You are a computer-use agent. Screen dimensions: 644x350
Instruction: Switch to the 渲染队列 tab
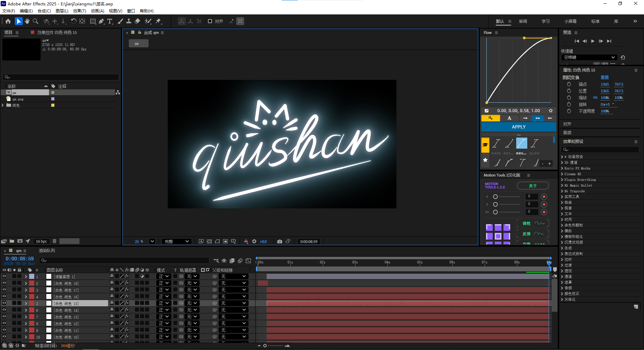tap(47, 251)
